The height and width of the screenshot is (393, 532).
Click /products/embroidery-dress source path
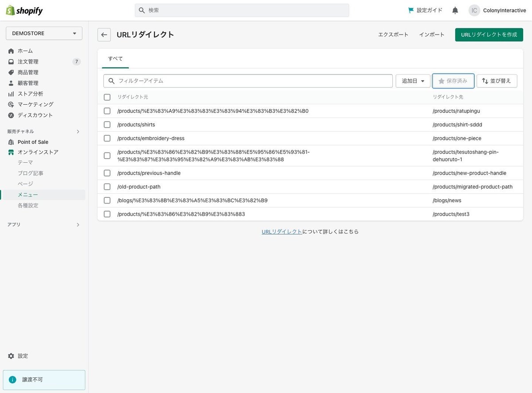(151, 138)
